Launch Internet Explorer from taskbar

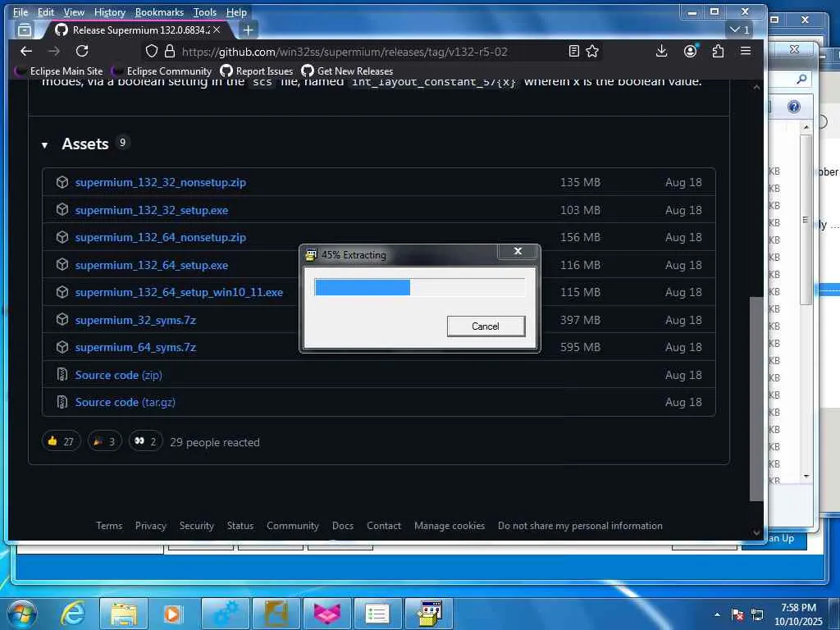click(x=73, y=614)
